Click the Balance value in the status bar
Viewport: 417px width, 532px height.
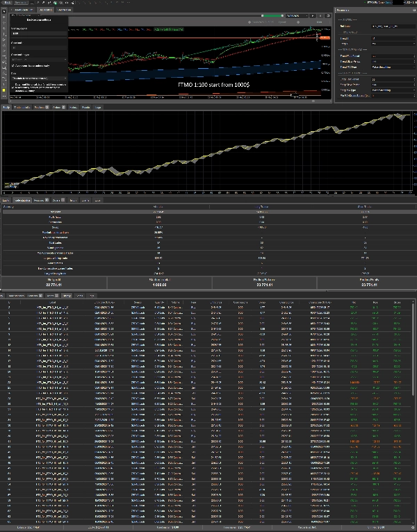pyautogui.click(x=28, y=528)
